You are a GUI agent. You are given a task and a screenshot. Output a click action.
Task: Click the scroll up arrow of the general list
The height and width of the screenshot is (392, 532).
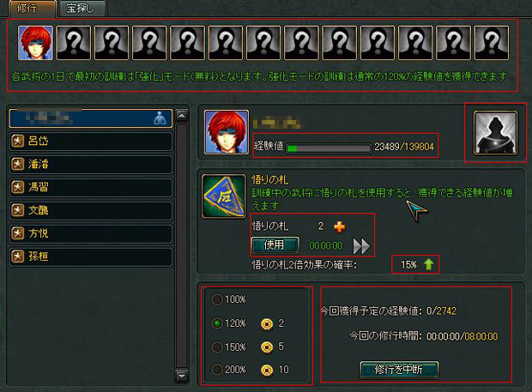[x=182, y=116]
